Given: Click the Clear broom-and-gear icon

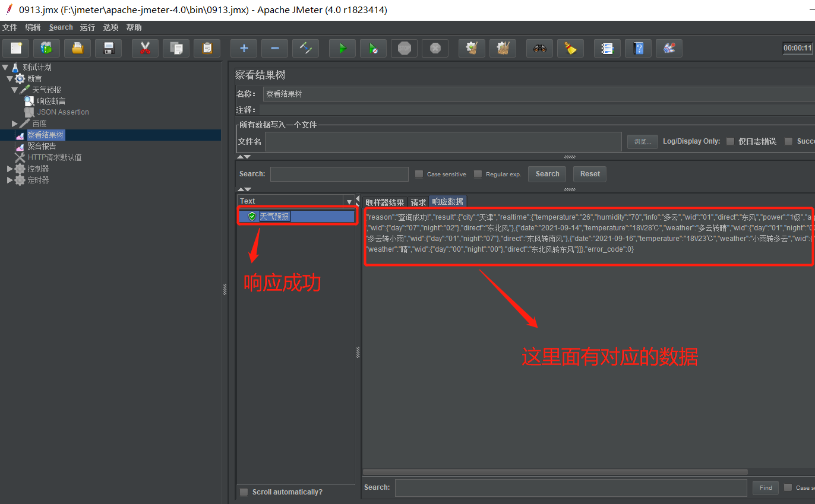Looking at the screenshot, I should (x=472, y=48).
